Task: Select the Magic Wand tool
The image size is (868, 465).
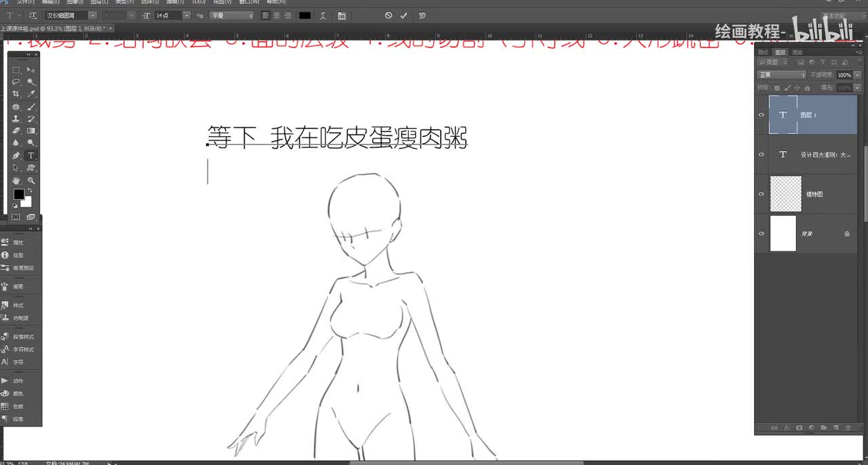Action: pos(31,82)
